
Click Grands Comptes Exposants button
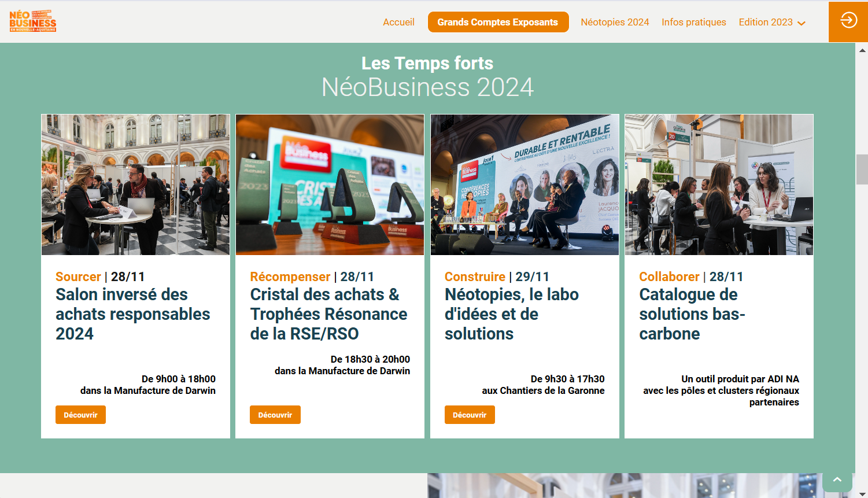tap(498, 22)
